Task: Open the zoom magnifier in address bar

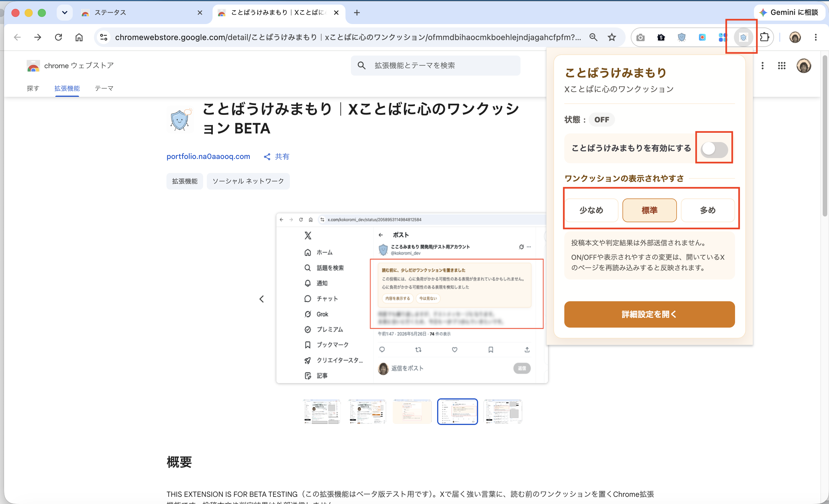Action: point(594,37)
